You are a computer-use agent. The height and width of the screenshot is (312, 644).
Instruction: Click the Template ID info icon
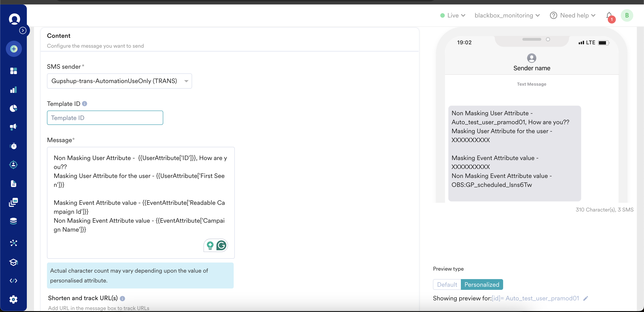[x=85, y=104]
